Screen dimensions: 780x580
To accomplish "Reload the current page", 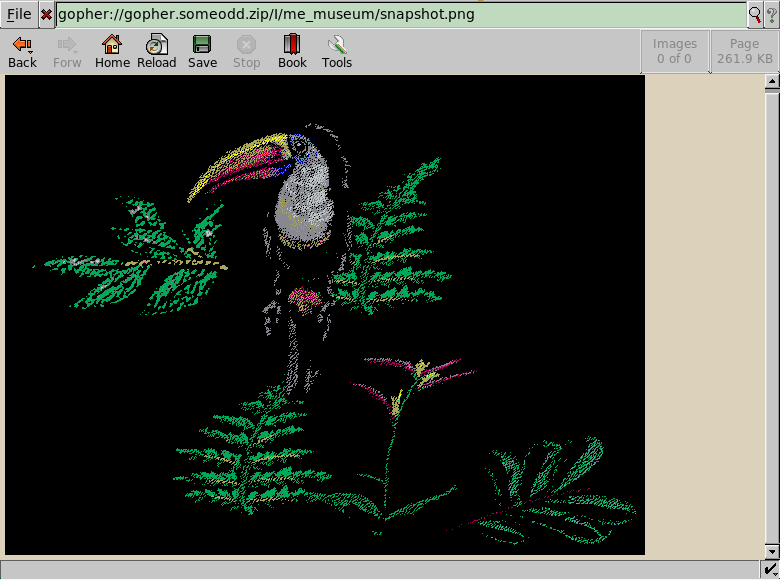I will click(157, 52).
